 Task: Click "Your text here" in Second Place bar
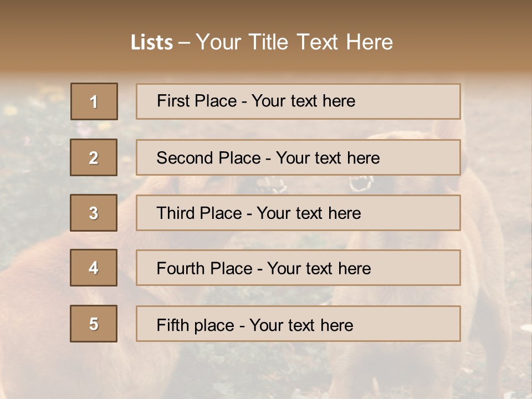click(x=328, y=158)
